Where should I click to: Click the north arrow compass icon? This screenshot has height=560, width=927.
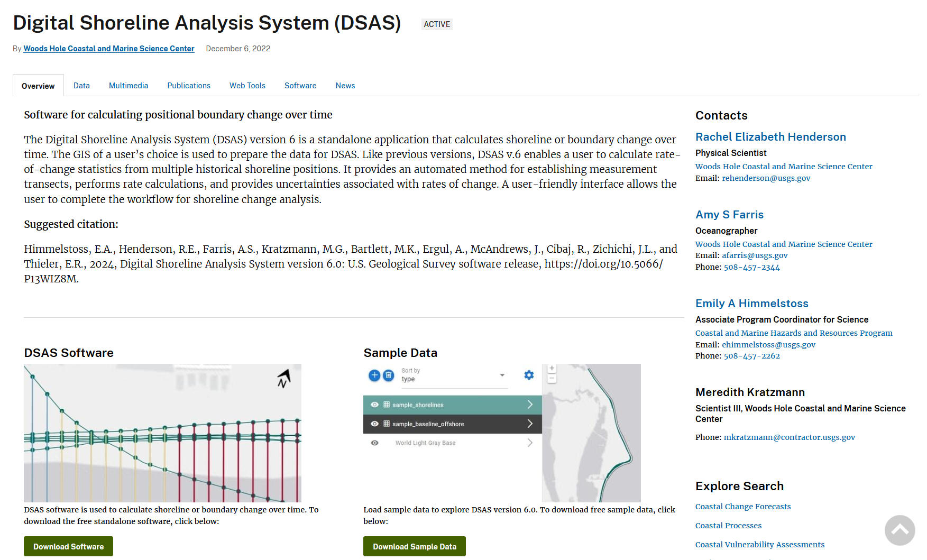(x=284, y=378)
